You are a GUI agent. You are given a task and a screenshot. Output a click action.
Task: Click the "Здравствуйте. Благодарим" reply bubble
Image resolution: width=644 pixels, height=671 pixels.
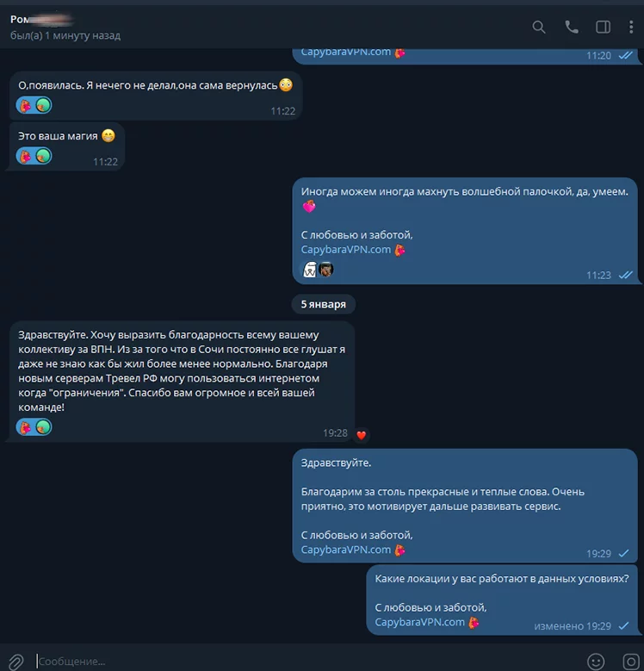[x=465, y=506]
